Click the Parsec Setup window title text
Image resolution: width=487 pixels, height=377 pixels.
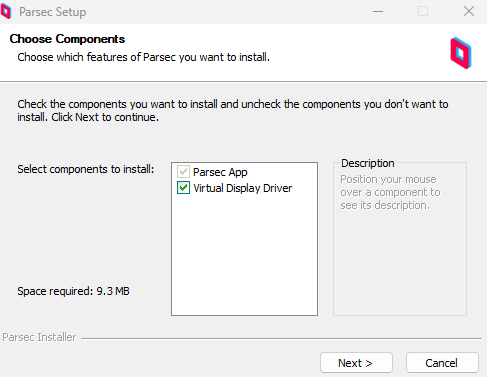53,12
